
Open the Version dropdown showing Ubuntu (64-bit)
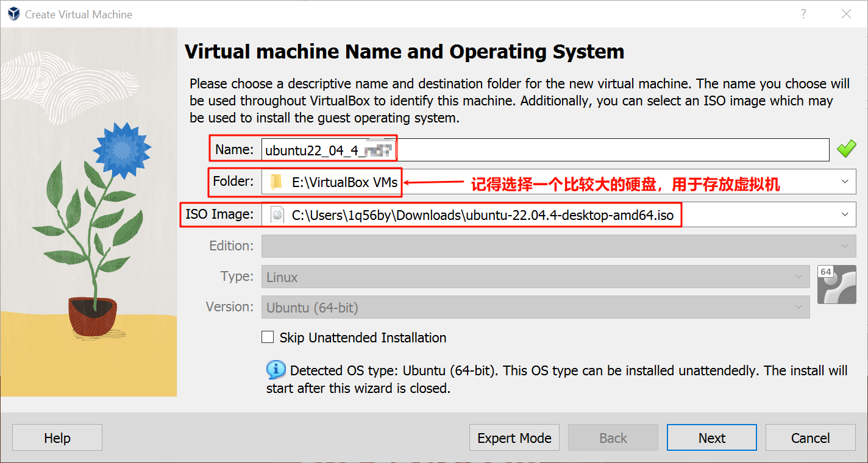click(536, 308)
